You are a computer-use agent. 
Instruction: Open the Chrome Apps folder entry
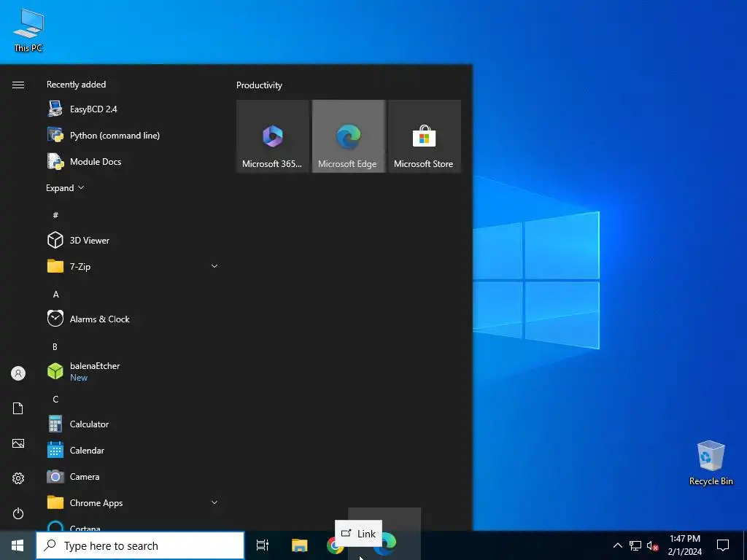[133, 502]
